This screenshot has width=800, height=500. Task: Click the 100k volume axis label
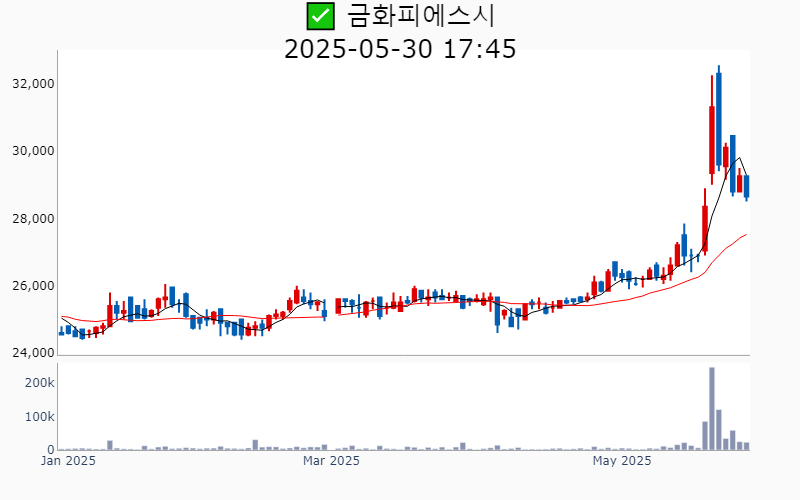click(39, 417)
